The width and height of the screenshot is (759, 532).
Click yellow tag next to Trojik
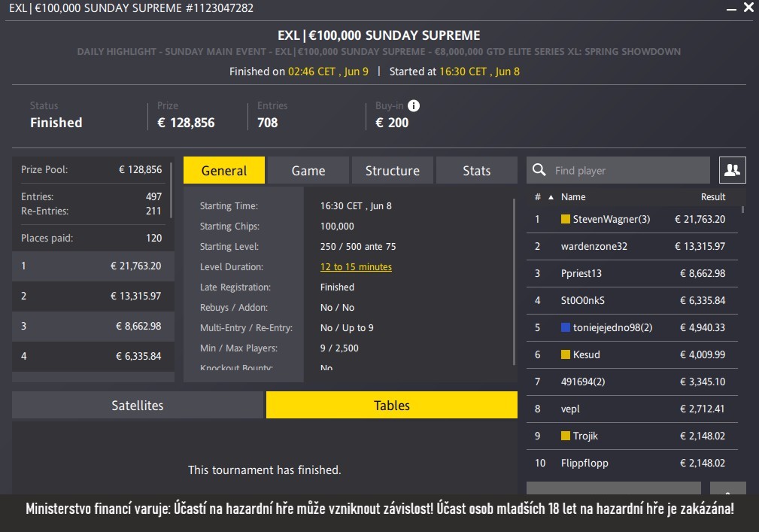(x=566, y=436)
